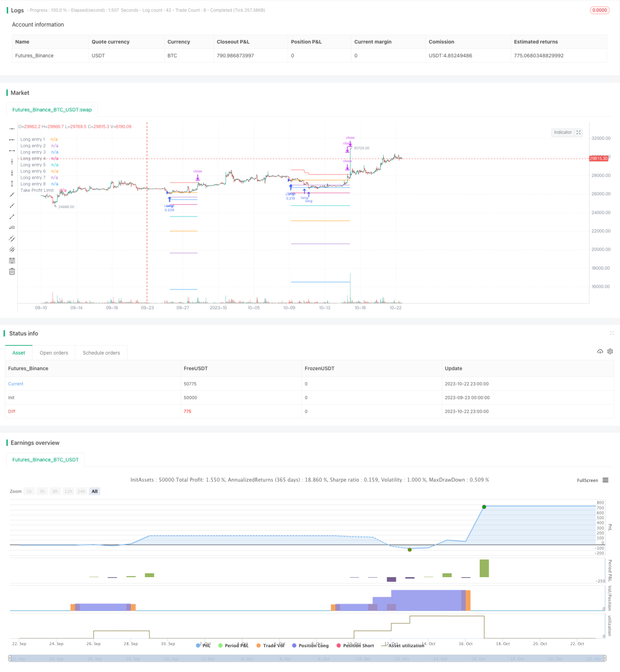Viewport: 620px width, 672px height.
Task: Click the cloud download icon in Status info
Action: 600,351
